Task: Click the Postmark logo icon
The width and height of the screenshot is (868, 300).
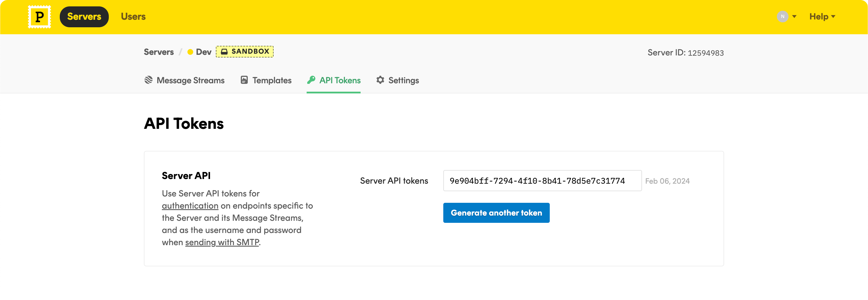Action: coord(39,16)
